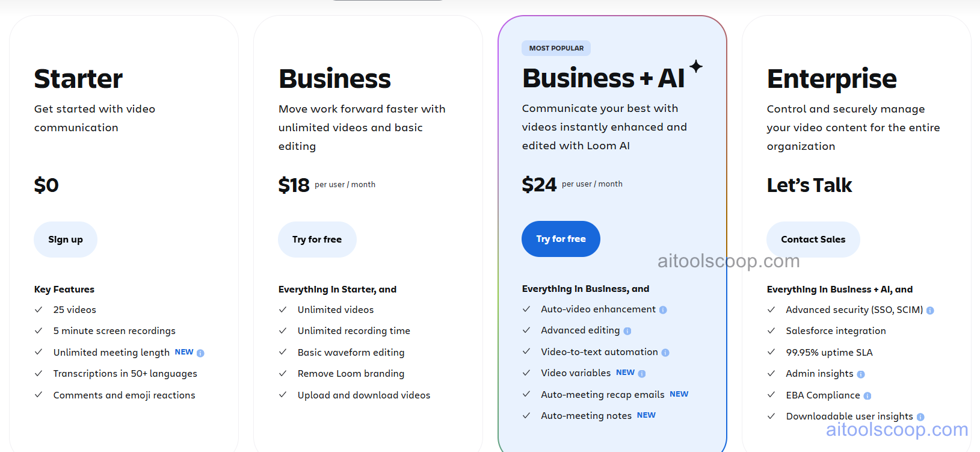
Task: Select checkmark beside Salesforce integration
Action: point(771,331)
